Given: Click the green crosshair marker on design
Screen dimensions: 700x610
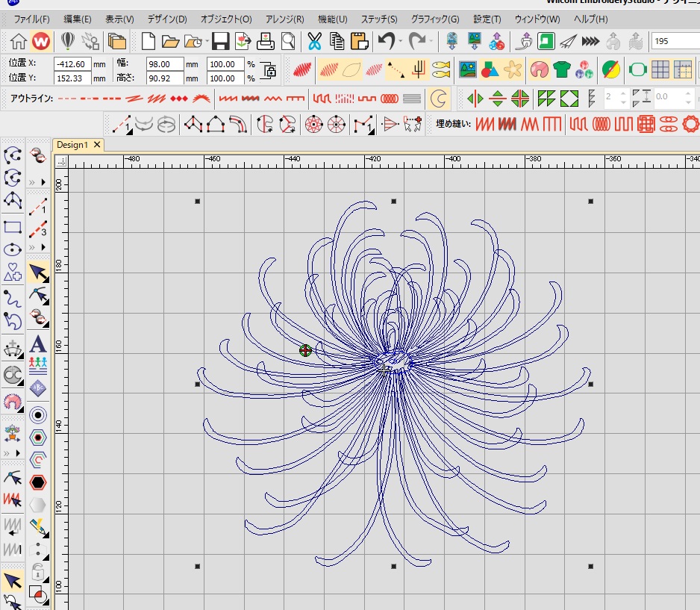Looking at the screenshot, I should [x=306, y=351].
